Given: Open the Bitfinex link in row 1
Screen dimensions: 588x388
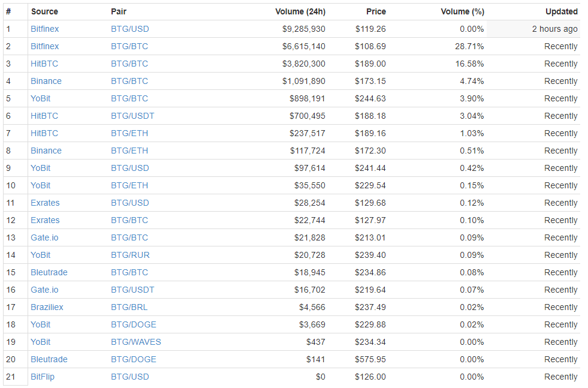Looking at the screenshot, I should (x=45, y=29).
